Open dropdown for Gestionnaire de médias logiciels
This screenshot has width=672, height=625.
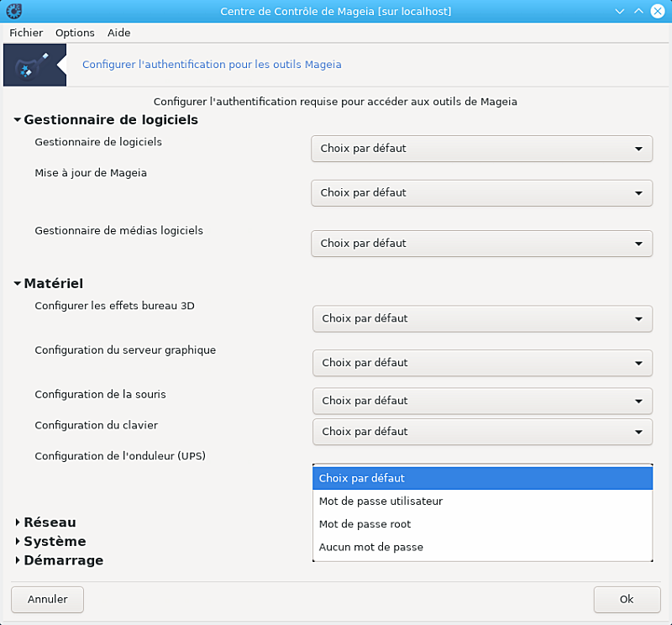click(481, 244)
